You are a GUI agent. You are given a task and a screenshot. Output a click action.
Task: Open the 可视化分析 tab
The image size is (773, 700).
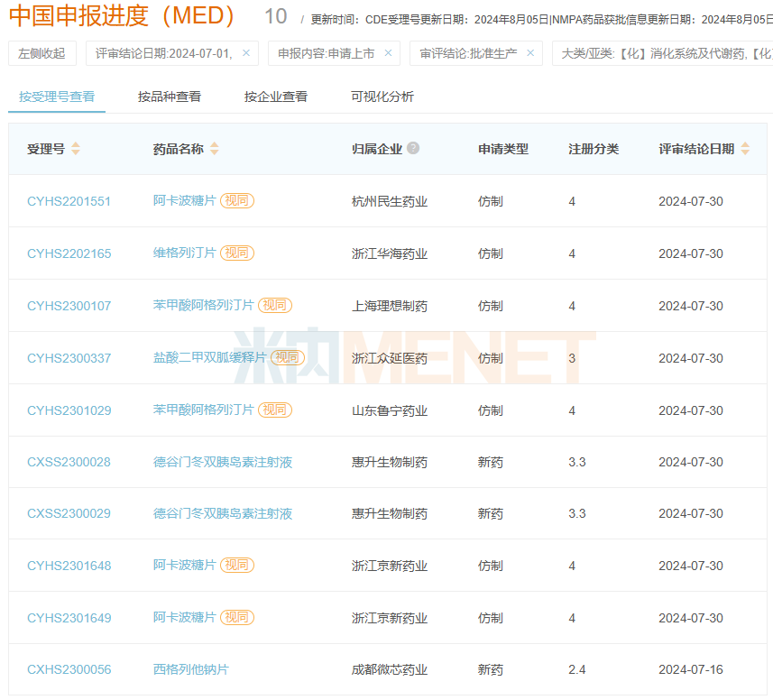click(382, 97)
